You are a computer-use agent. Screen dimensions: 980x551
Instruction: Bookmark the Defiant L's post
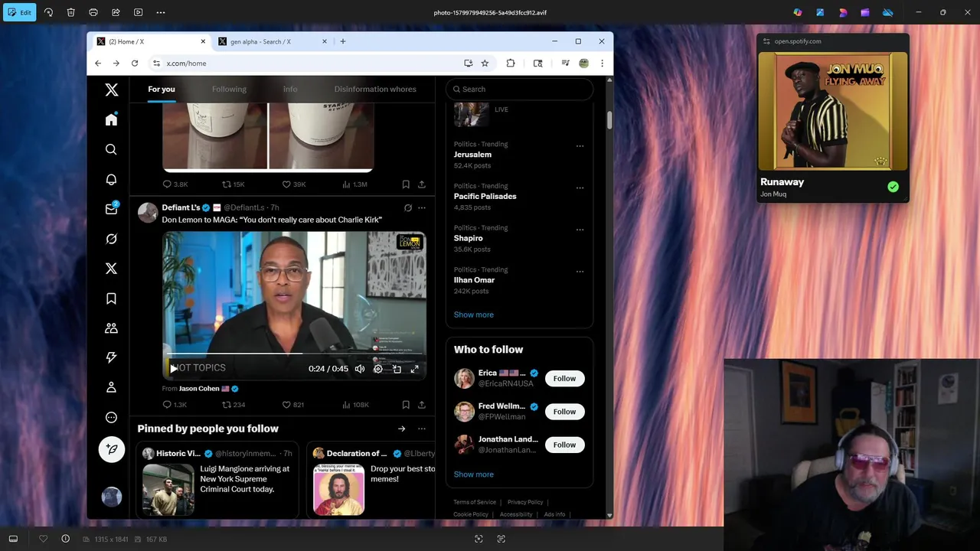tap(406, 405)
